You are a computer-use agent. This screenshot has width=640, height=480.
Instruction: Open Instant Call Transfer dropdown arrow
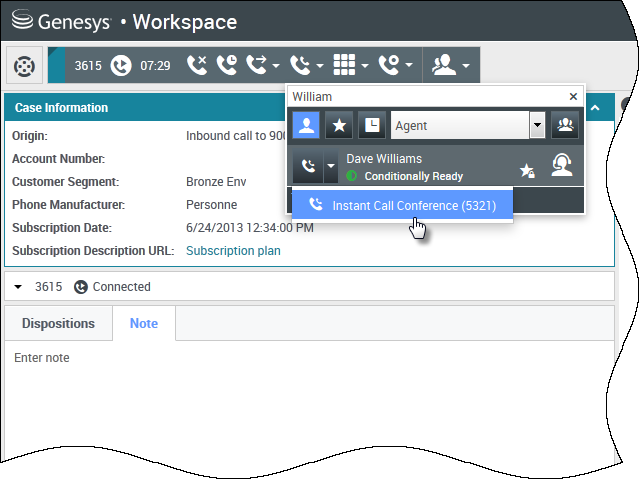[276, 66]
